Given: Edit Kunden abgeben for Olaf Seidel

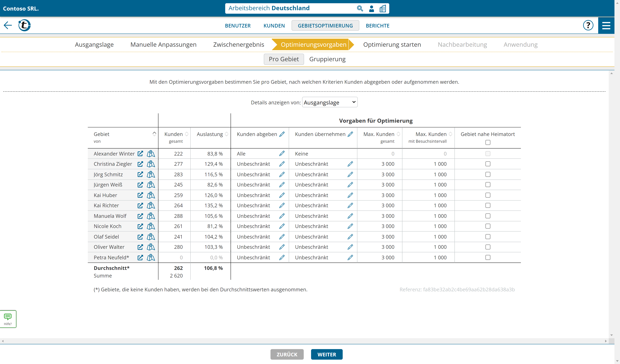Looking at the screenshot, I should tap(282, 237).
